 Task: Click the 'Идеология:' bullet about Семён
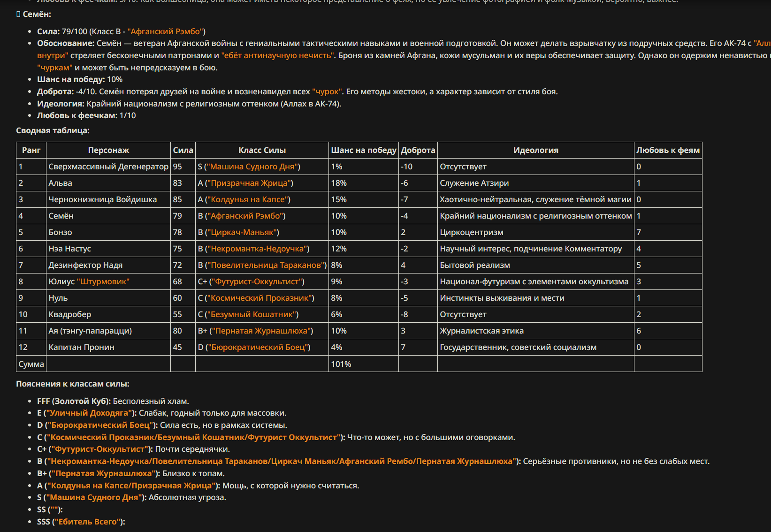[x=189, y=104]
